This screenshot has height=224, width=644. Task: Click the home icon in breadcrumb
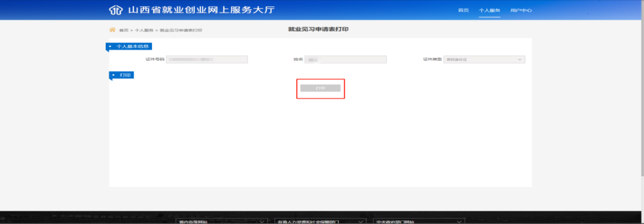click(x=112, y=30)
